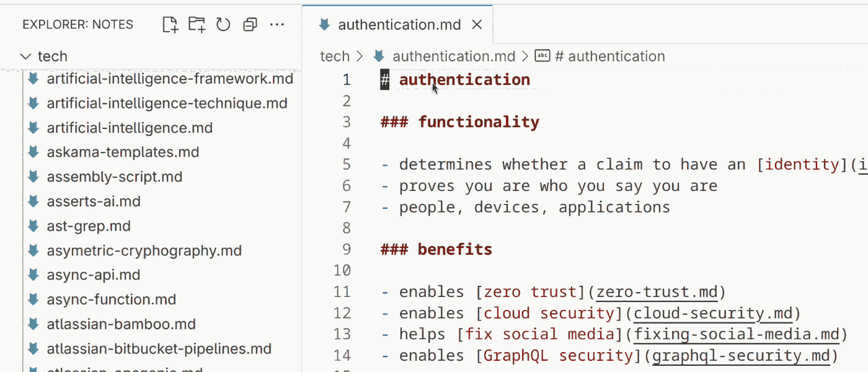Collapse the tech folder chevron
This screenshot has height=372, width=868.
25,56
